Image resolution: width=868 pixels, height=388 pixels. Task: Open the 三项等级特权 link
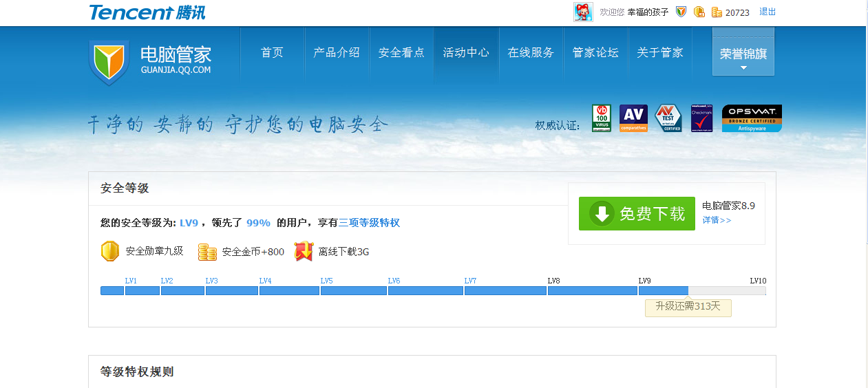pos(369,223)
